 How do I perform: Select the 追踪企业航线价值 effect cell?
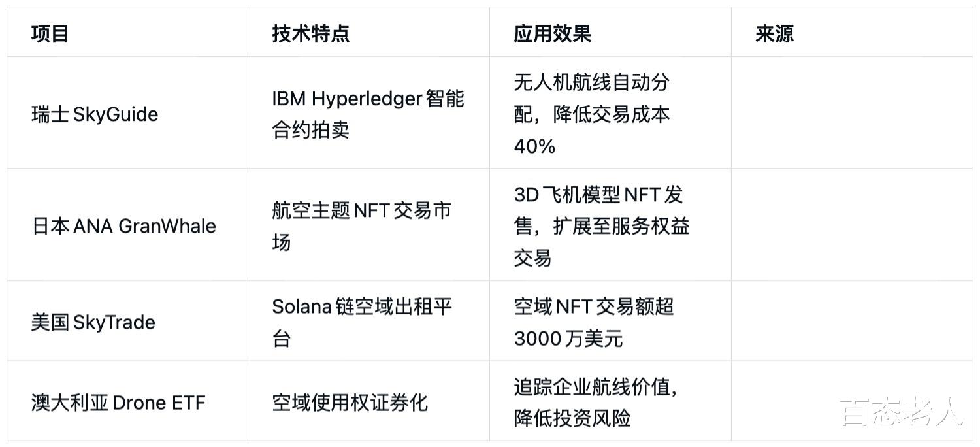(595, 403)
